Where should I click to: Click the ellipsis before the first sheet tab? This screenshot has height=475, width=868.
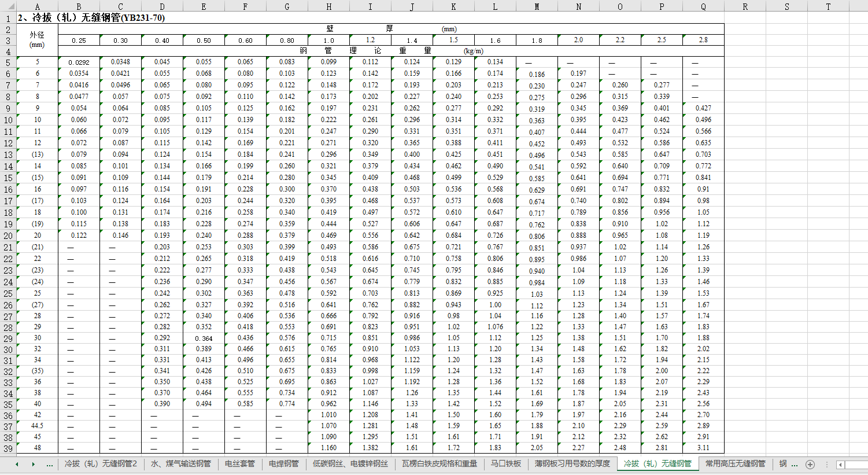pyautogui.click(x=50, y=464)
